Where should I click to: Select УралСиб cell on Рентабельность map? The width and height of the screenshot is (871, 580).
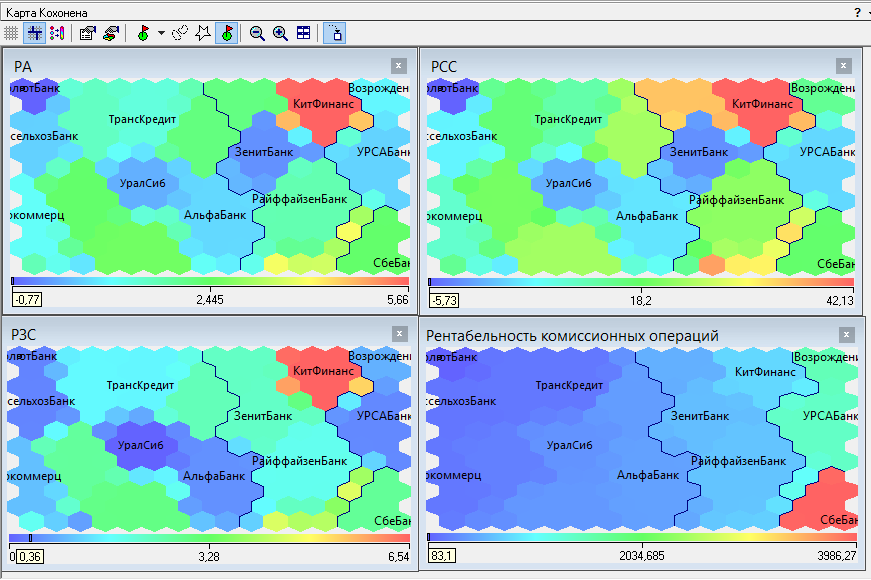(569, 446)
